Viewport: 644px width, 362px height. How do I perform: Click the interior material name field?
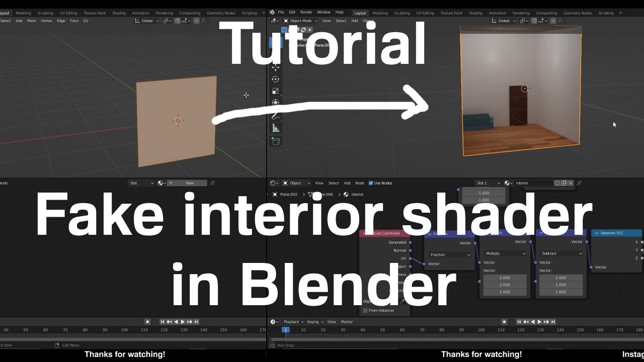534,183
